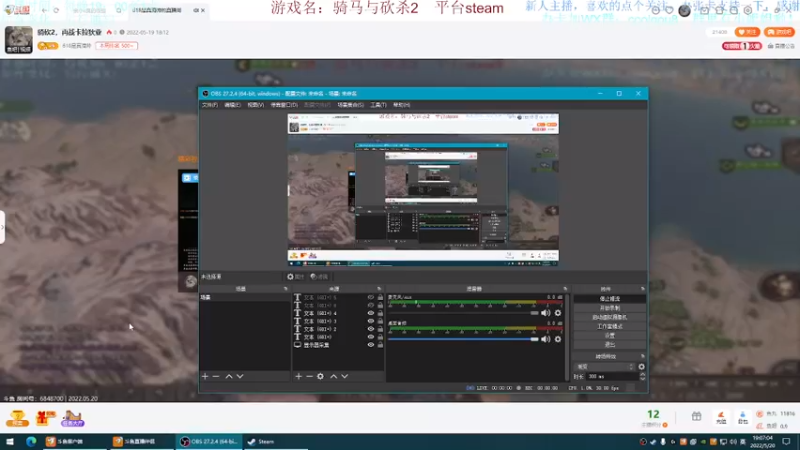This screenshot has width=800, height=450.
Task: Mute the microphone channel speaker icon
Action: click(545, 313)
